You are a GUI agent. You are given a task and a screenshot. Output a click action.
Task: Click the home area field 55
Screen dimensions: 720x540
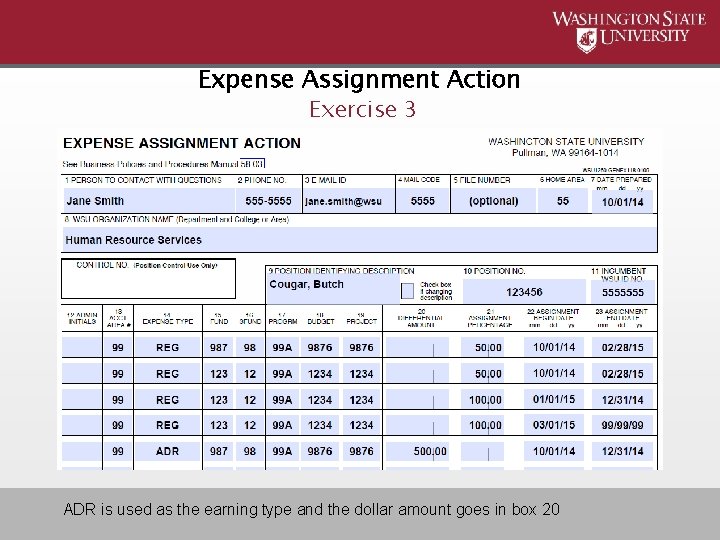tap(562, 201)
